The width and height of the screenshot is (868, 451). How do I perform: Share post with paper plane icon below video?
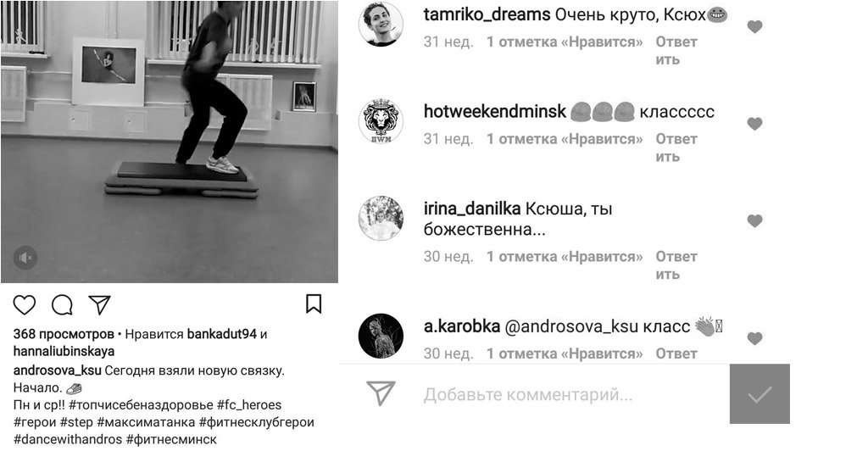pos(100,305)
